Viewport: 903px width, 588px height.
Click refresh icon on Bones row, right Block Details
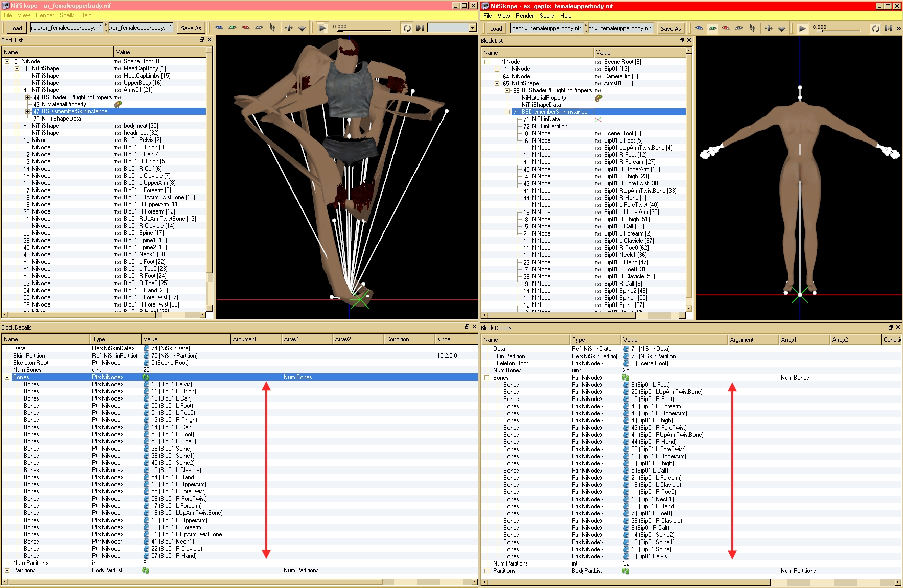coord(626,378)
